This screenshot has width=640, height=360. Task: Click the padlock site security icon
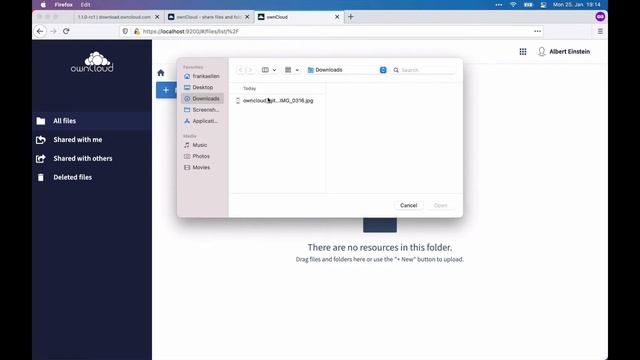click(x=137, y=31)
